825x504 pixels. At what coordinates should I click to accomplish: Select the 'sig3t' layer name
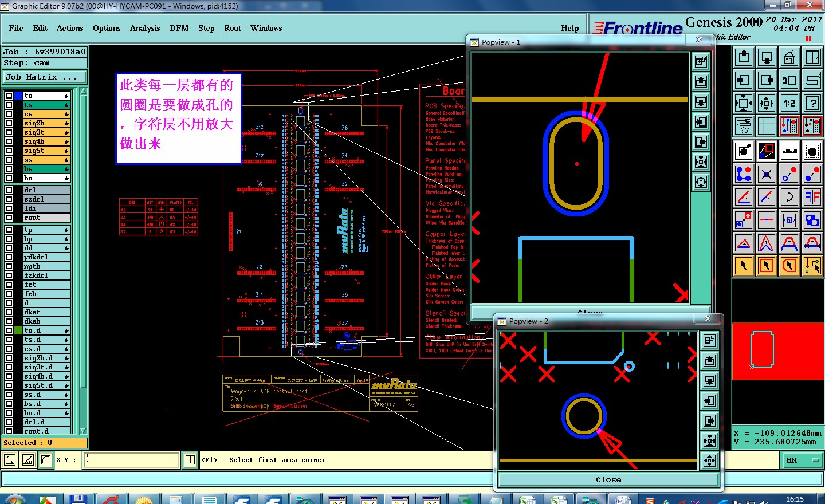(46, 132)
